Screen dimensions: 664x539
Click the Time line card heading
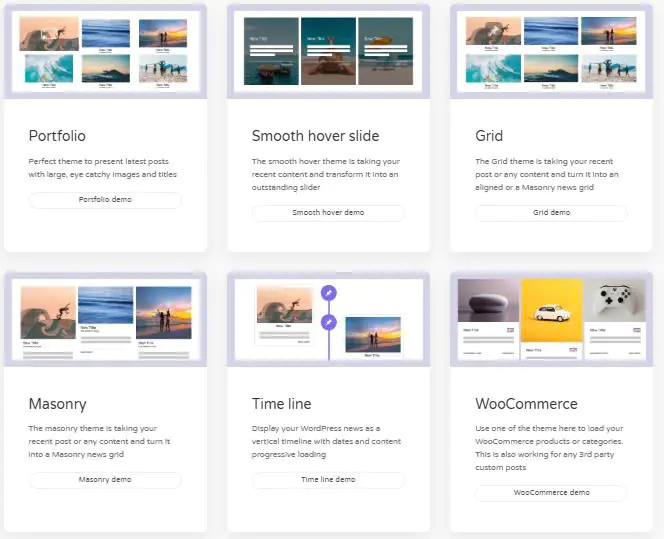click(281, 404)
